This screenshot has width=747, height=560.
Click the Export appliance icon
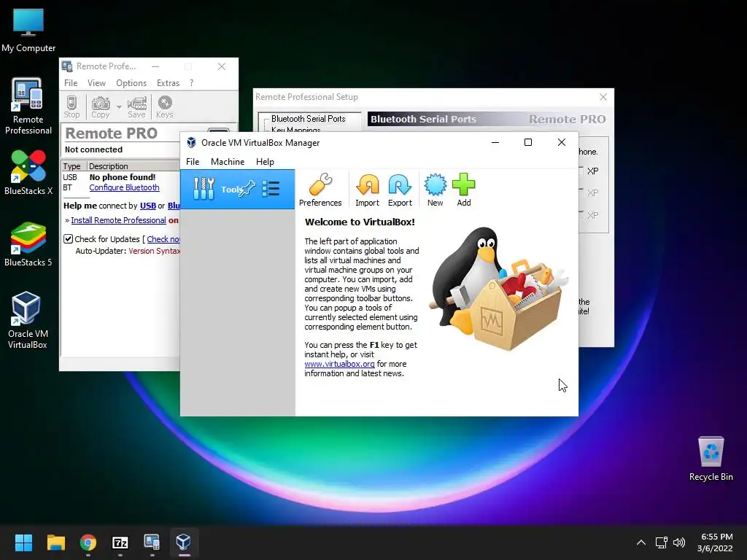pyautogui.click(x=400, y=190)
